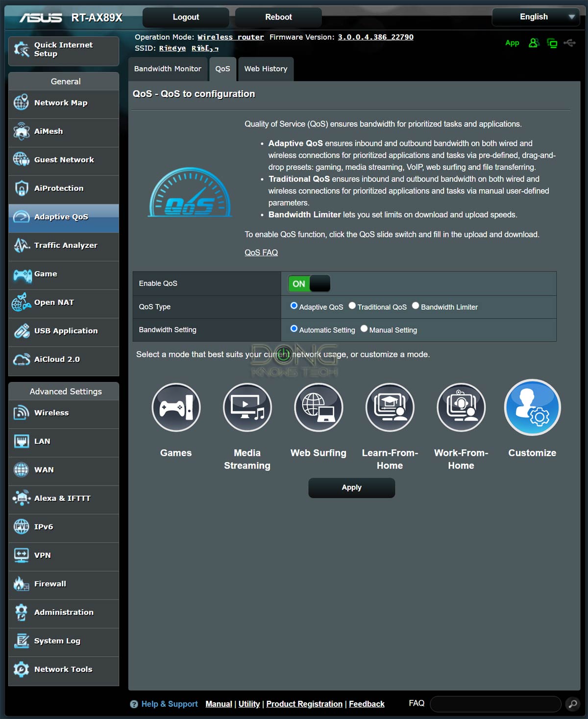Choose Manual Setting for bandwidth

point(364,329)
